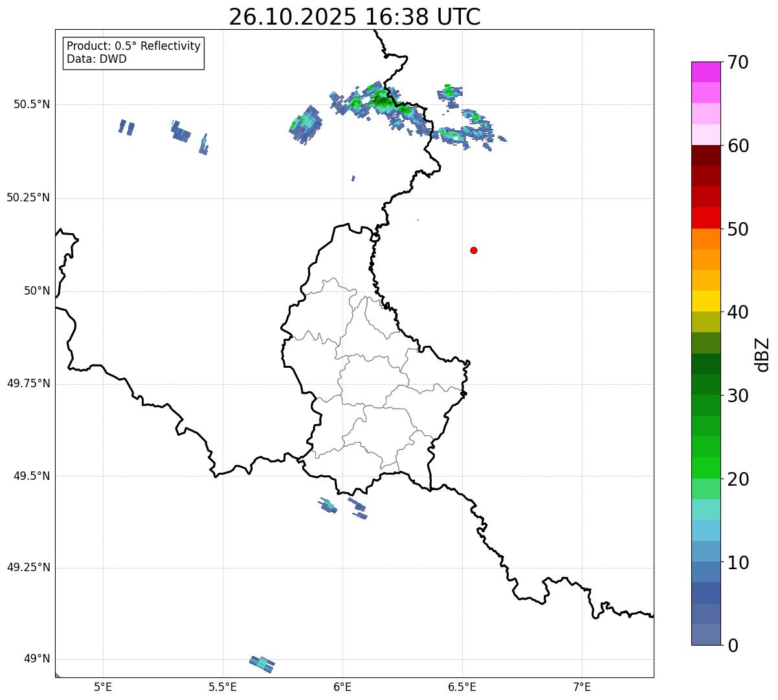
Task: Click the 49.25°N latitude axis label
Action: (28, 568)
